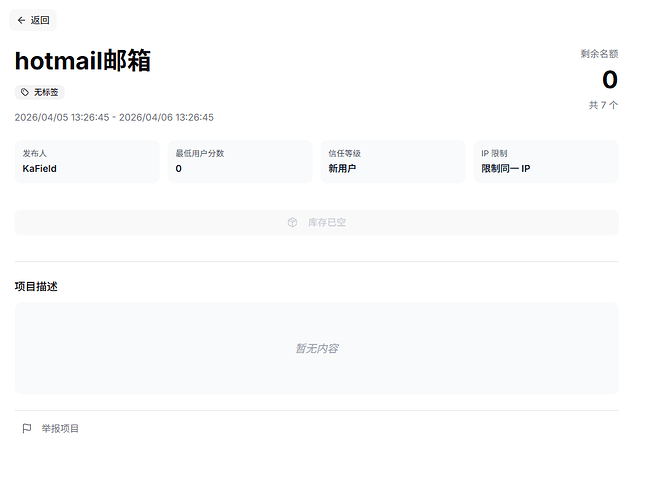This screenshot has height=500, width=663.
Task: Click the IP 限制 label
Action: point(494,153)
